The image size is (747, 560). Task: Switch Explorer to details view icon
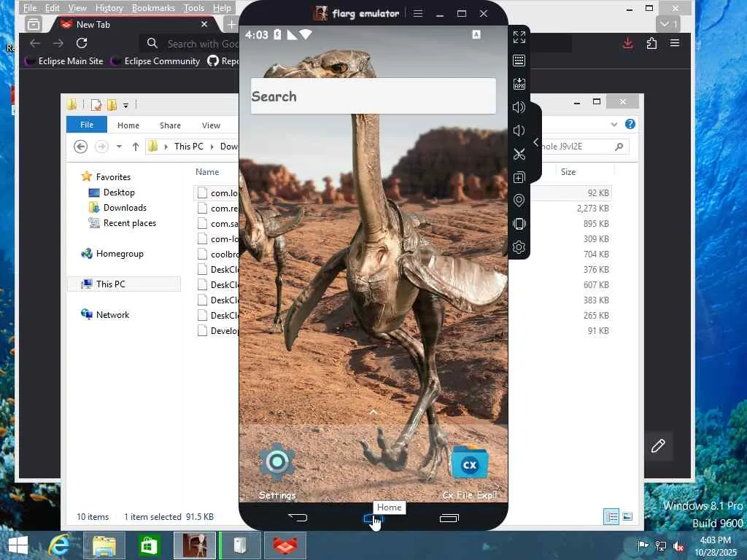click(x=611, y=517)
